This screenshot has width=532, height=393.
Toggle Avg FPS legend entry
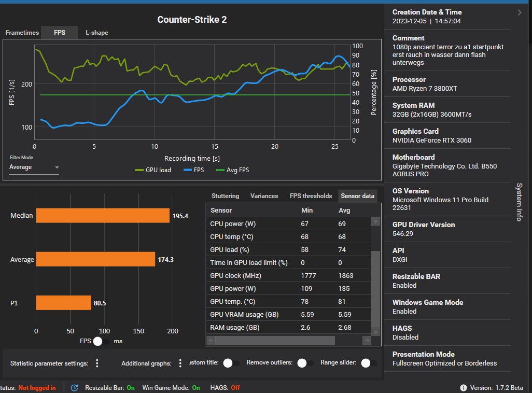pyautogui.click(x=232, y=170)
